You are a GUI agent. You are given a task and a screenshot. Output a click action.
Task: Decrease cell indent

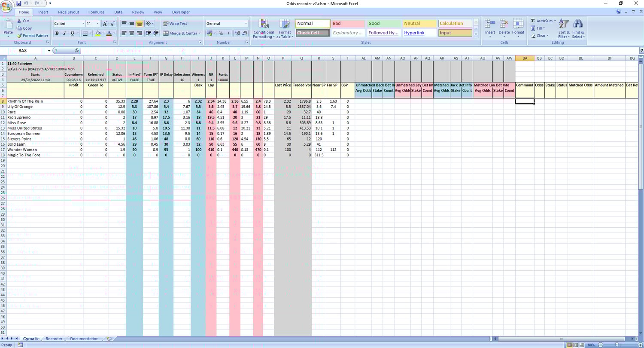[x=149, y=33]
